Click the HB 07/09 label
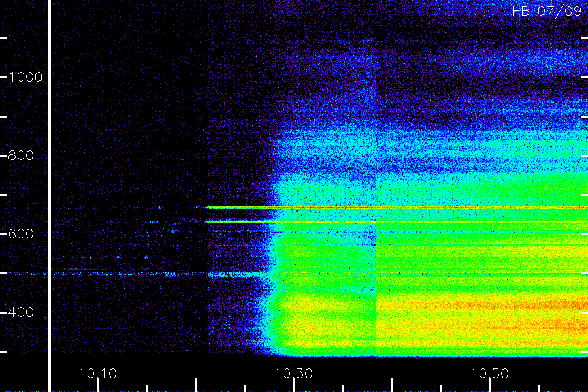The width and height of the screenshot is (588, 392). tap(546, 11)
